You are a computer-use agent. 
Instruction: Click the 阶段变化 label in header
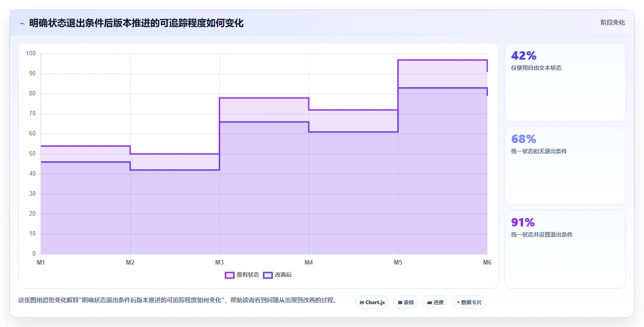click(x=612, y=22)
